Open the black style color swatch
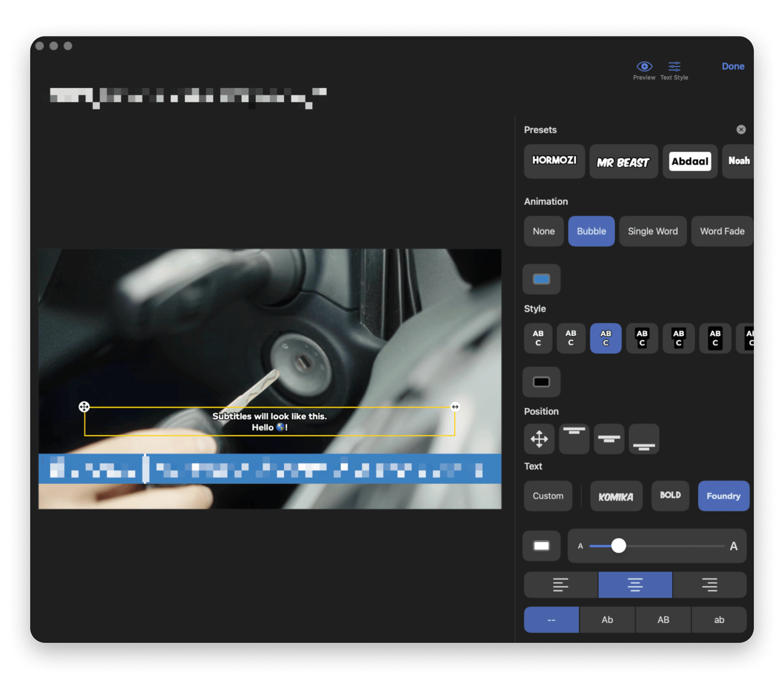784x683 pixels. (541, 382)
